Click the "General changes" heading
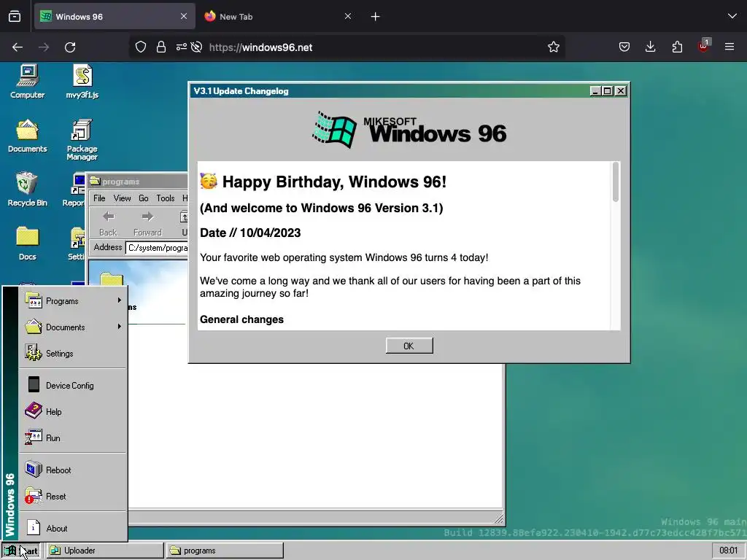Screen dimensions: 747x560 click(241, 319)
